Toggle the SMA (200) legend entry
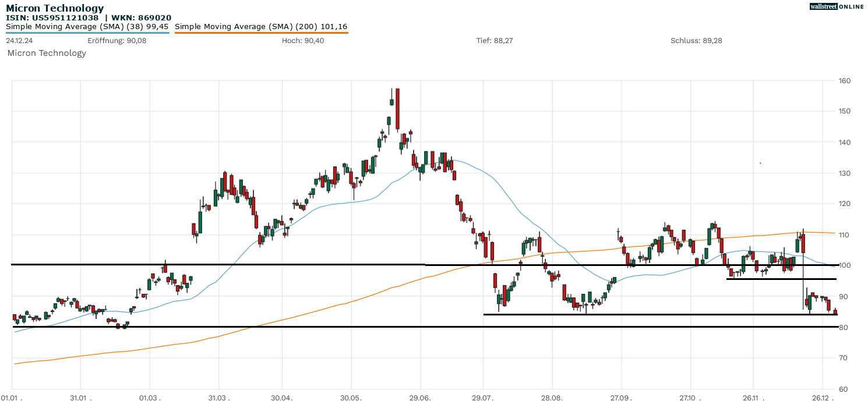The height and width of the screenshot is (401, 868). point(261,26)
